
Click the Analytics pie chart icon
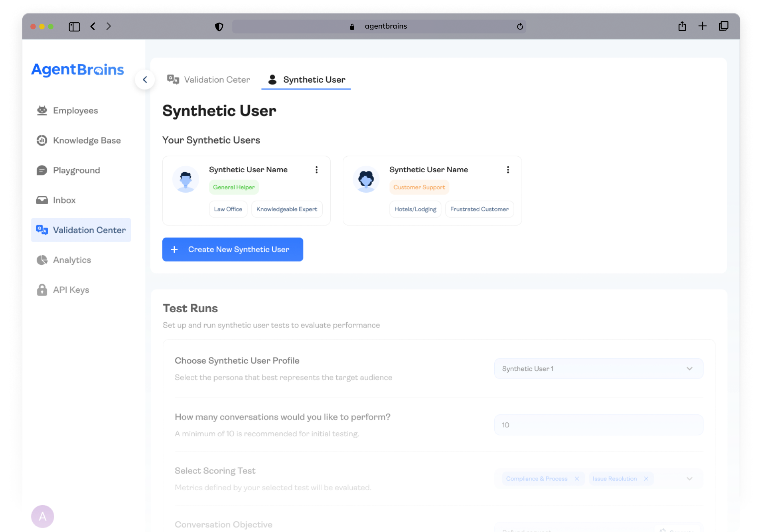(42, 260)
